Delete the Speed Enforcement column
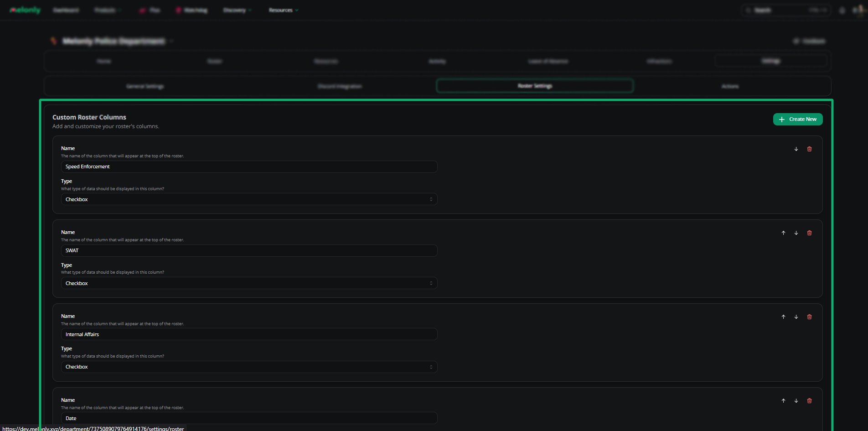Screen dimensions: 868x431 point(809,149)
